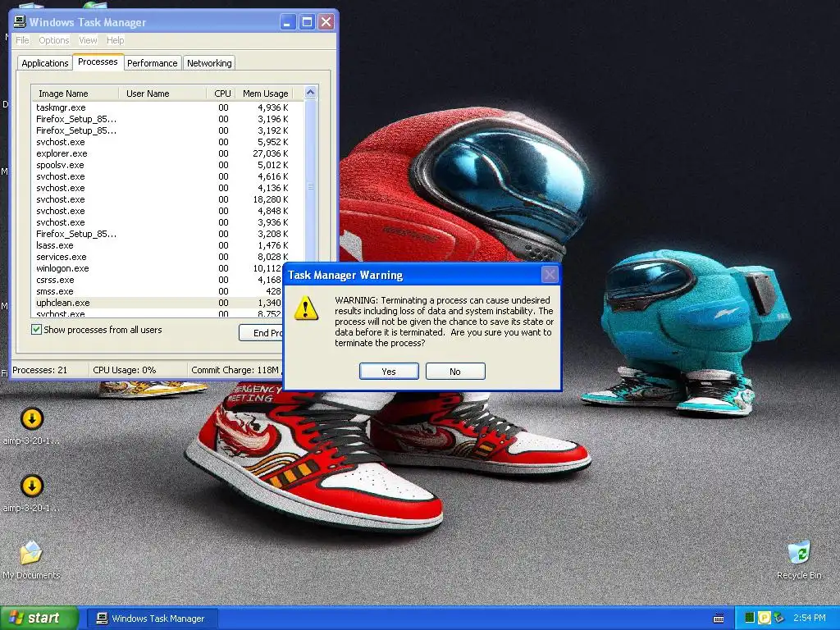Select the spoolsv.exe process row
Viewport: 840px width, 630px height.
click(163, 165)
